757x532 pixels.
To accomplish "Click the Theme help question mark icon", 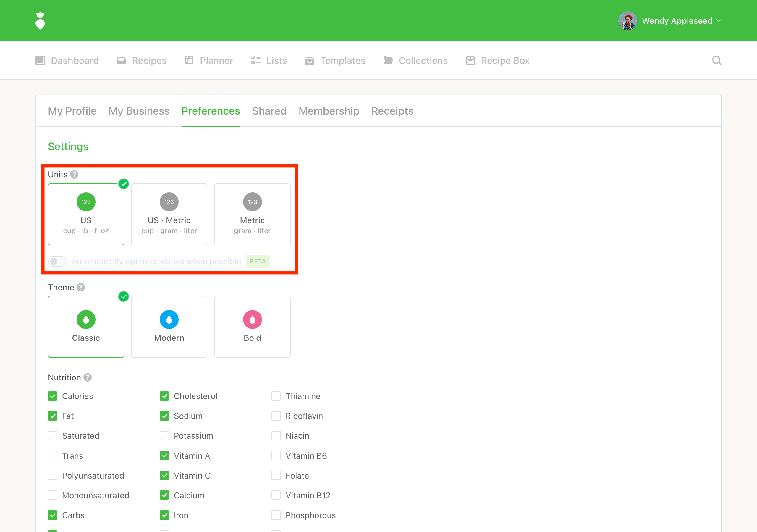I will click(x=81, y=287).
